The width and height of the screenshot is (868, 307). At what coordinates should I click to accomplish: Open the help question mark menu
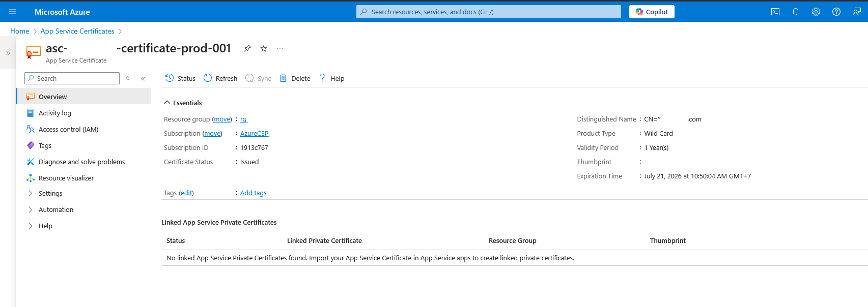click(836, 12)
